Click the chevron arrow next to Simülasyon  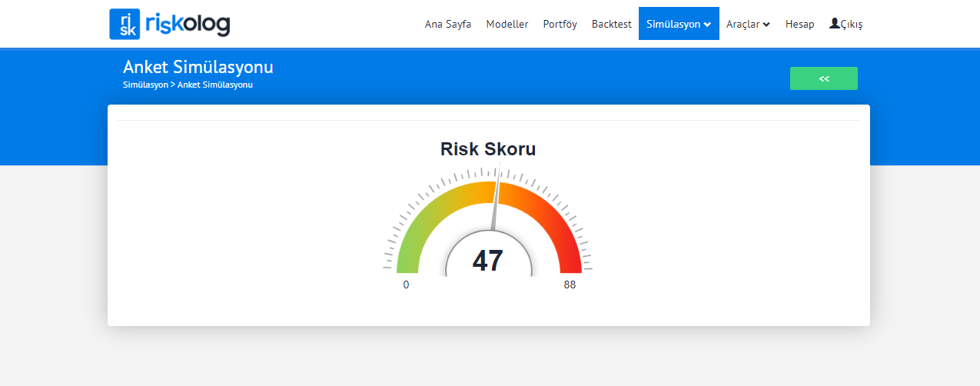pyautogui.click(x=707, y=25)
